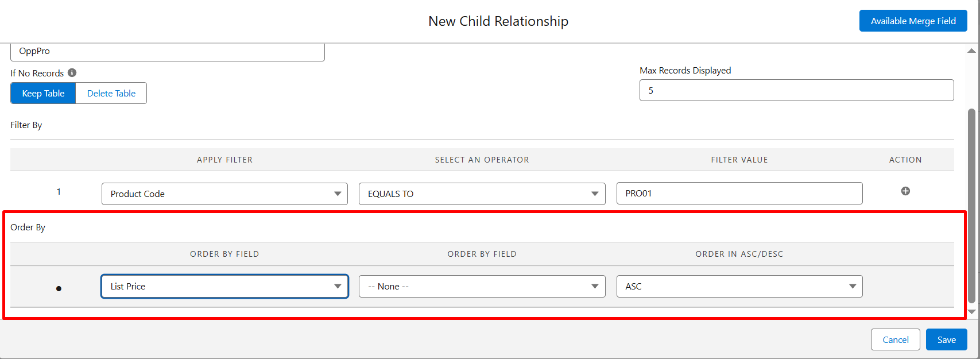980x359 pixels.
Task: Click the add filter row plus icon
Action: [x=905, y=191]
